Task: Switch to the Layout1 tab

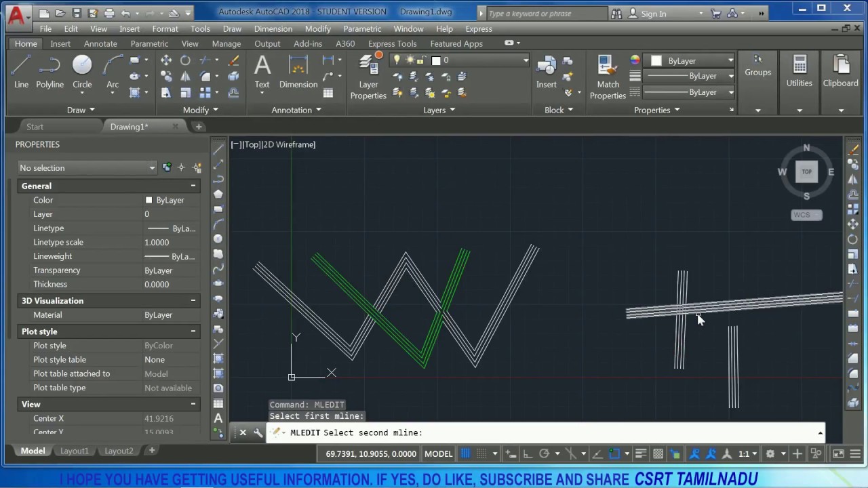Action: tap(74, 451)
